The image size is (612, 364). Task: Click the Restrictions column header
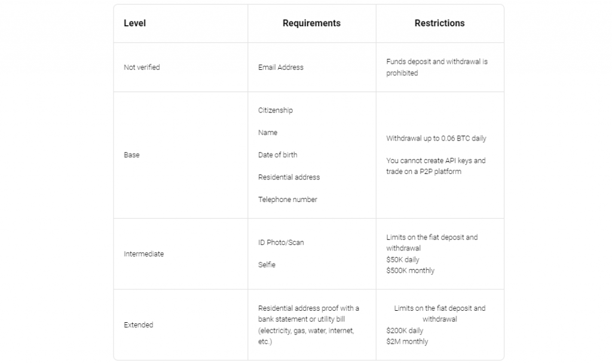pyautogui.click(x=439, y=23)
